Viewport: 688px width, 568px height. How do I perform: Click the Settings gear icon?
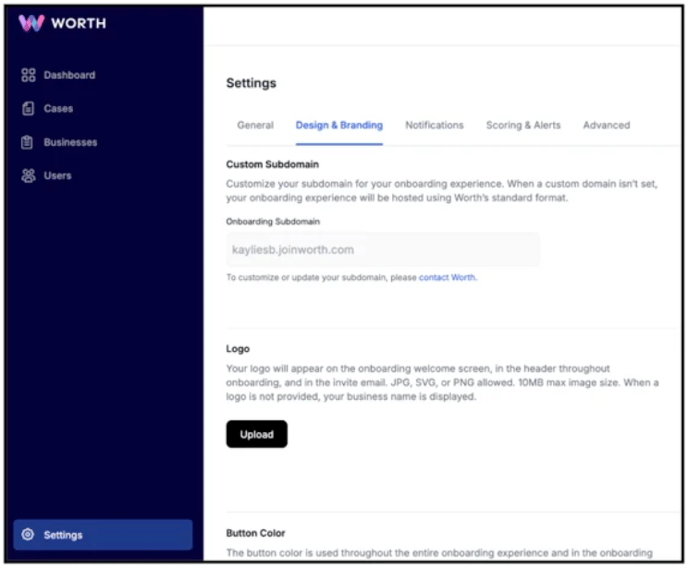point(28,535)
